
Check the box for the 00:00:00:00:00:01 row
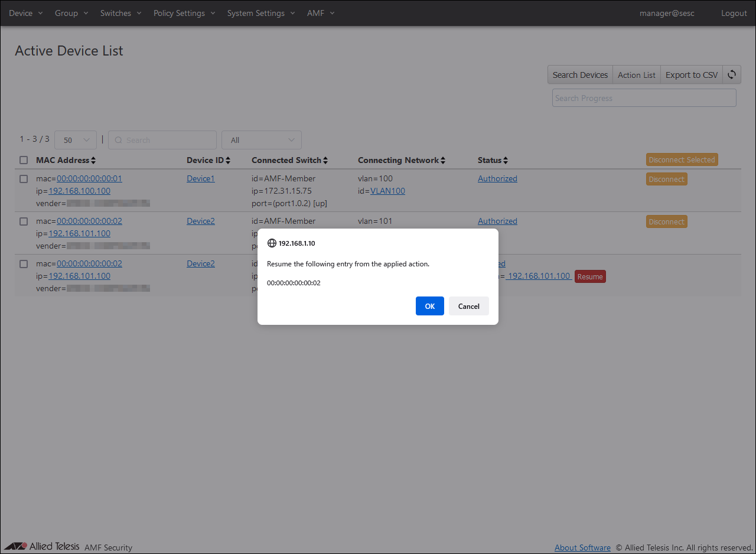[24, 179]
